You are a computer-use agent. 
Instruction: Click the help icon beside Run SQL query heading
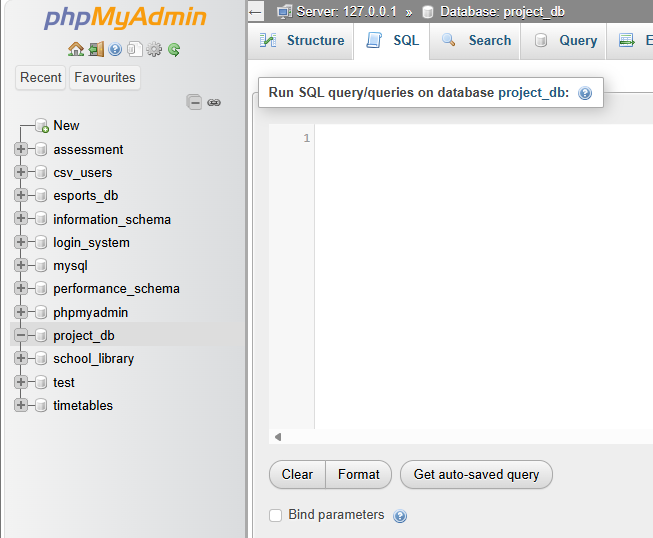[x=585, y=93]
